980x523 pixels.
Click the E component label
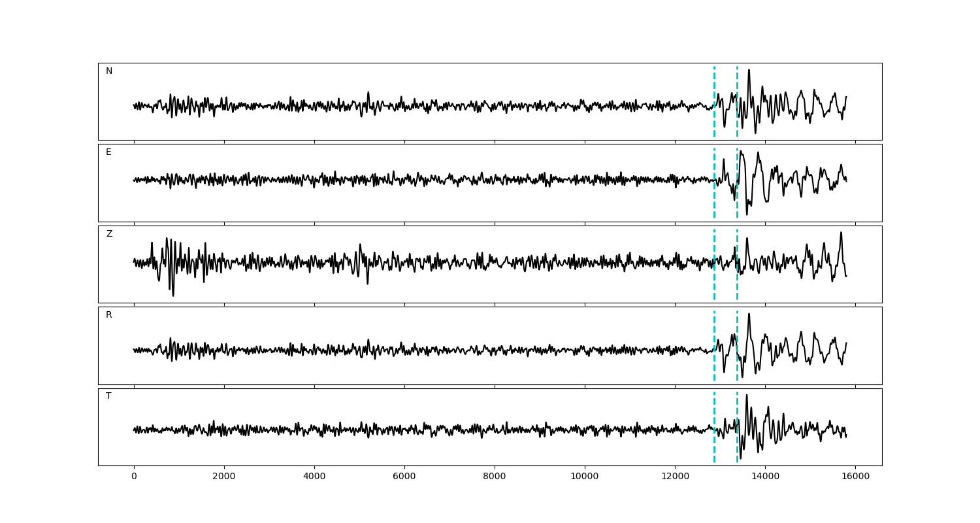click(108, 152)
